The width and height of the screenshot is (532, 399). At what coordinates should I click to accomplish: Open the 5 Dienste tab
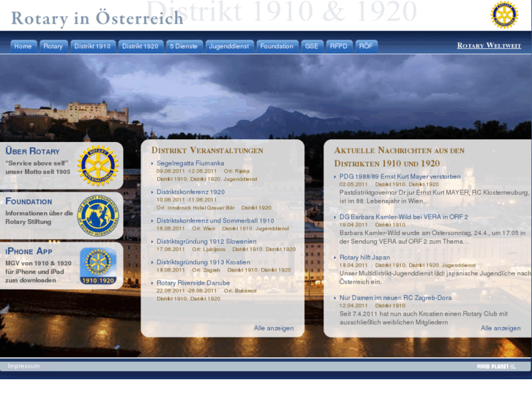tap(184, 46)
